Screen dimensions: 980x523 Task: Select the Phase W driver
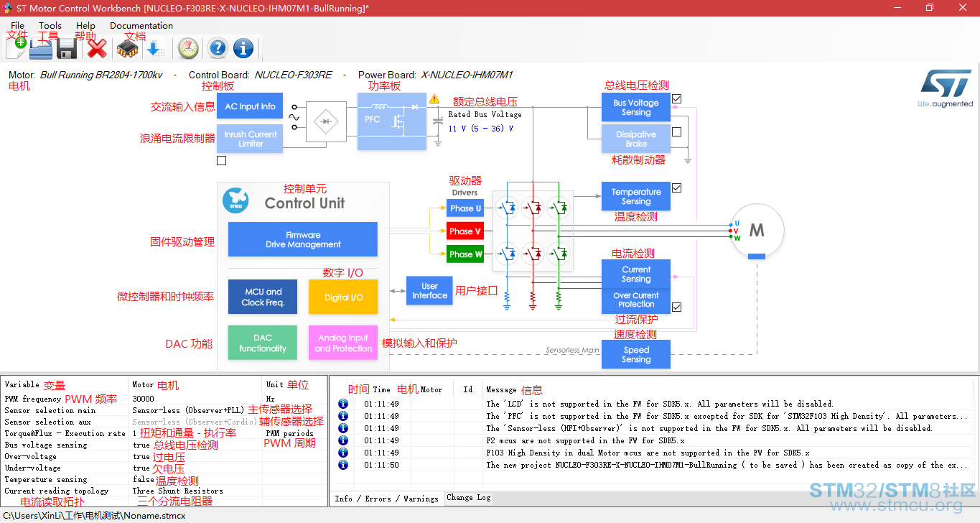coord(465,254)
